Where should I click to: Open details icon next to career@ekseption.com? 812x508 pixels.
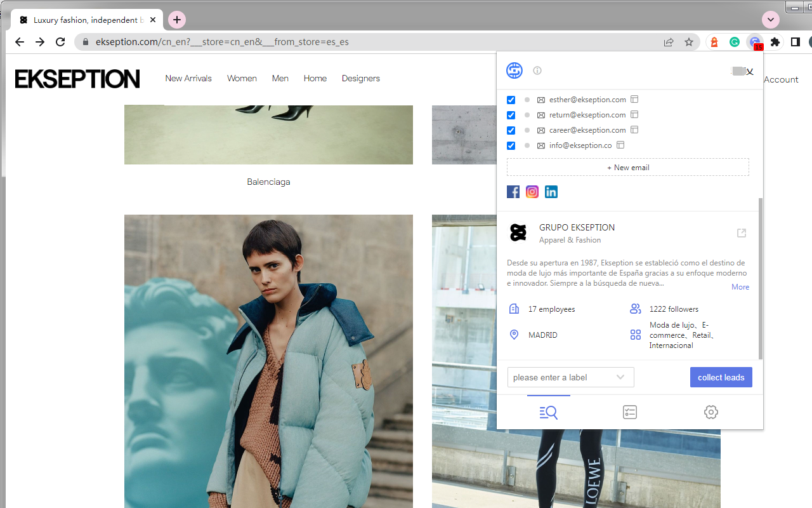click(x=634, y=130)
